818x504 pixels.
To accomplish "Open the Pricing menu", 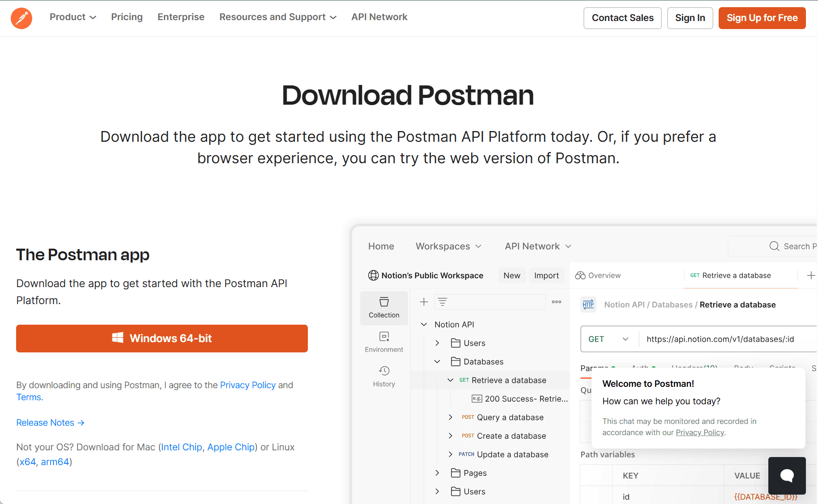I will (127, 17).
